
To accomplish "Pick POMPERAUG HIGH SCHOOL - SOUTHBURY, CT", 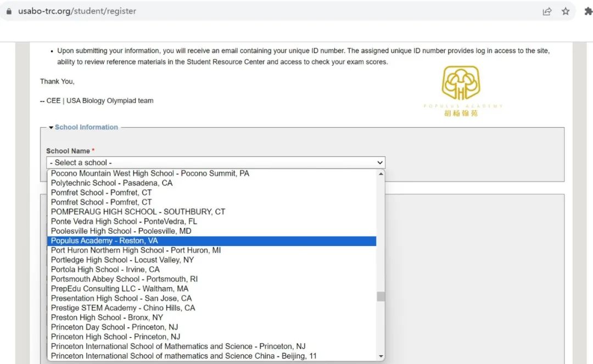I will (212, 212).
